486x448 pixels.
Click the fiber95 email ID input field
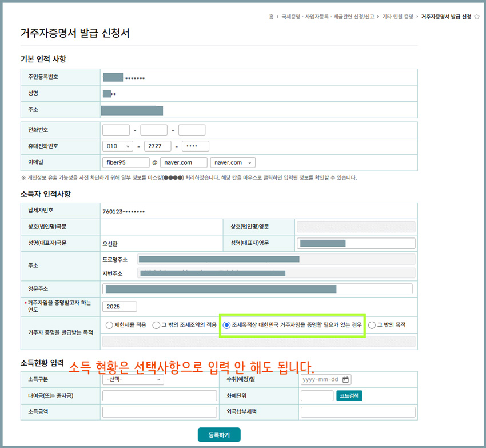(x=125, y=162)
